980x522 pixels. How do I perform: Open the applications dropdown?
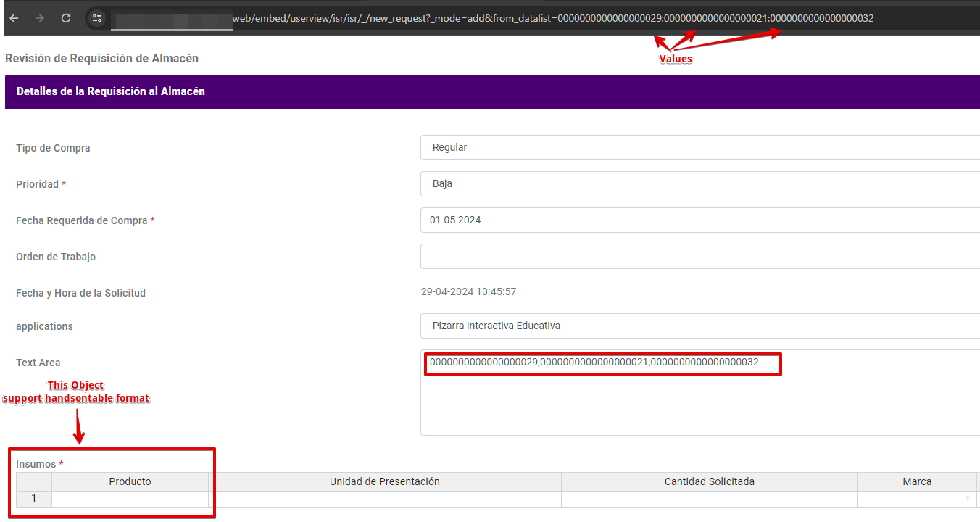(700, 326)
